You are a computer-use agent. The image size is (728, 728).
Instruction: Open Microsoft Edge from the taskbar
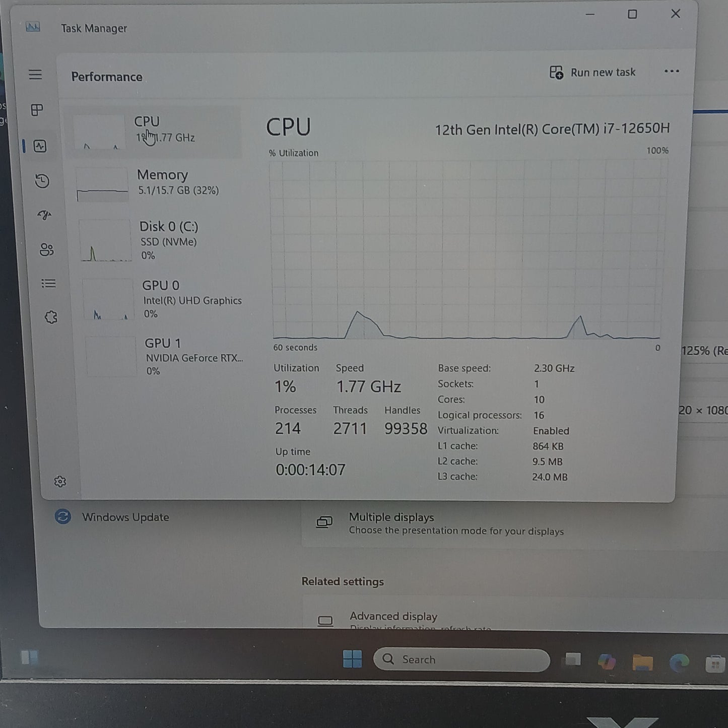(679, 663)
